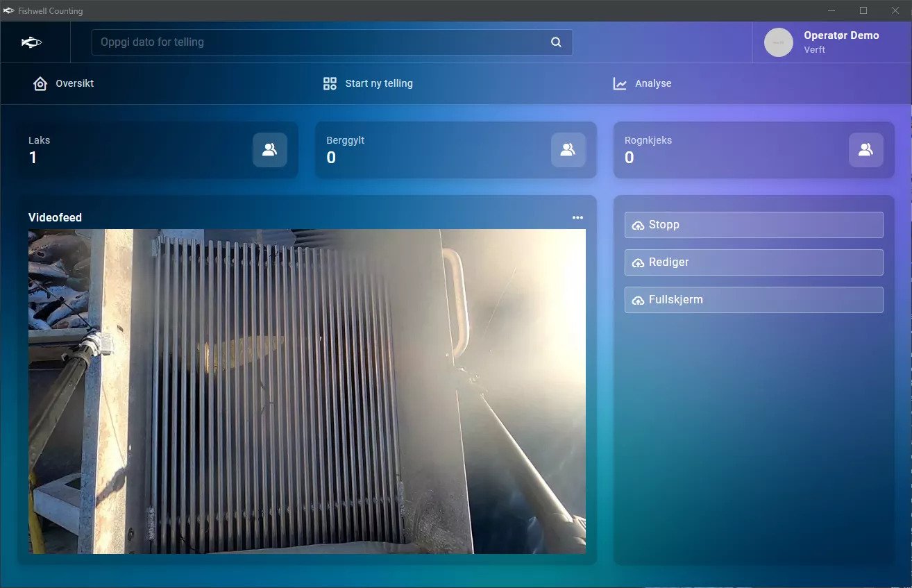Go to the Oversikt tab
912x588 pixels.
pyautogui.click(x=63, y=83)
